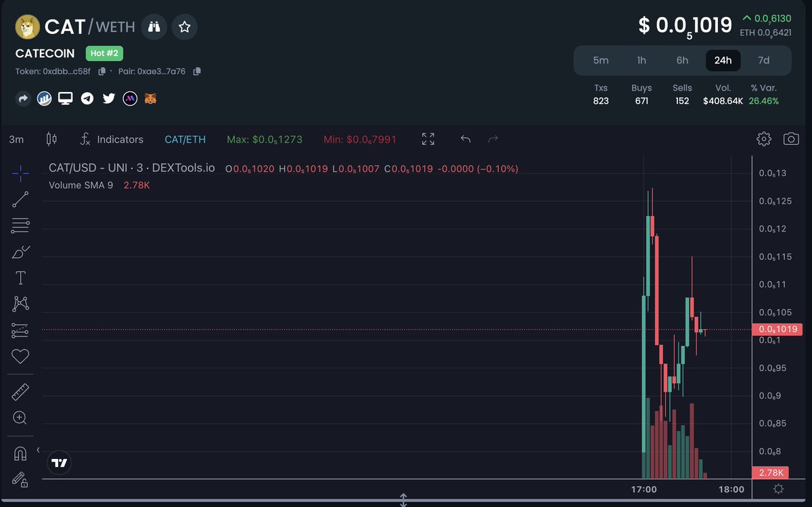
Task: Click the CATECOIN token logo
Action: (x=27, y=27)
